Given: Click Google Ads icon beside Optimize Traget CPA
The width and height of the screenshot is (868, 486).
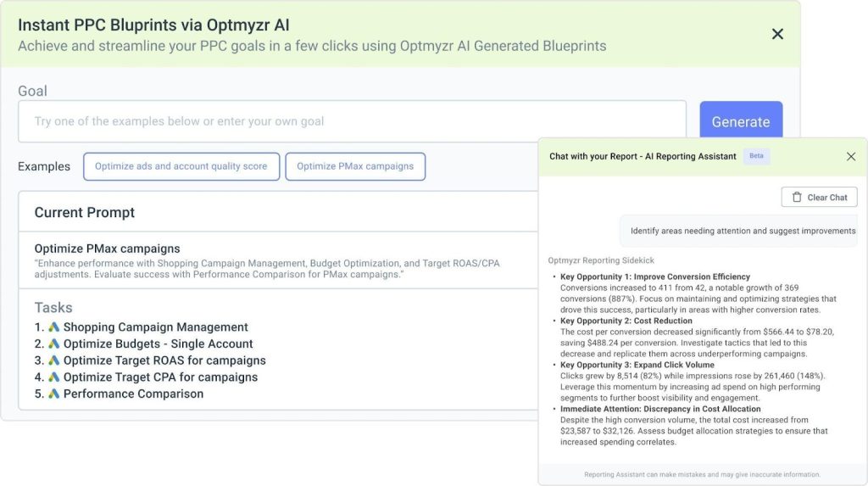Looking at the screenshot, I should (54, 377).
